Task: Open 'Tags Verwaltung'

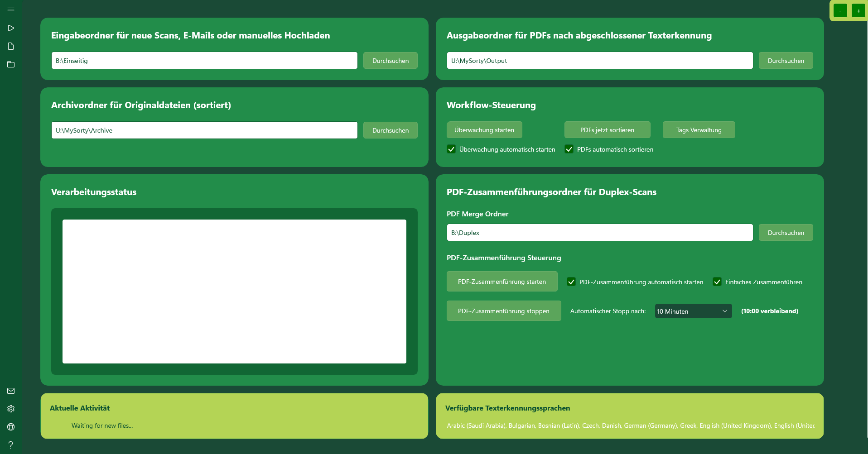Action: click(698, 130)
